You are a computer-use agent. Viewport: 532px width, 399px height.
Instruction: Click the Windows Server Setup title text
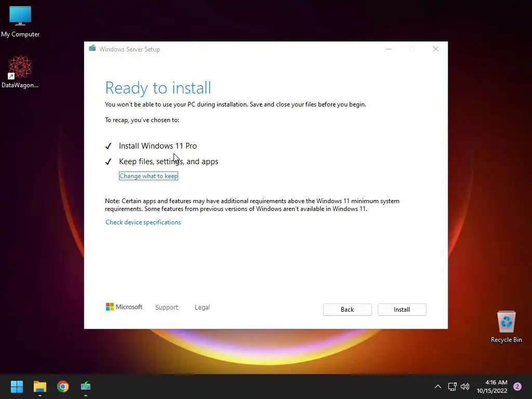tap(129, 49)
